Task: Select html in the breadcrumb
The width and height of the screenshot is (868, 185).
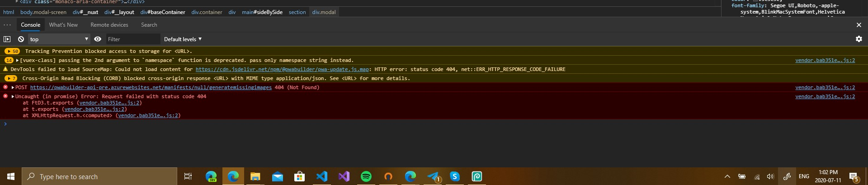Action: click(9, 12)
